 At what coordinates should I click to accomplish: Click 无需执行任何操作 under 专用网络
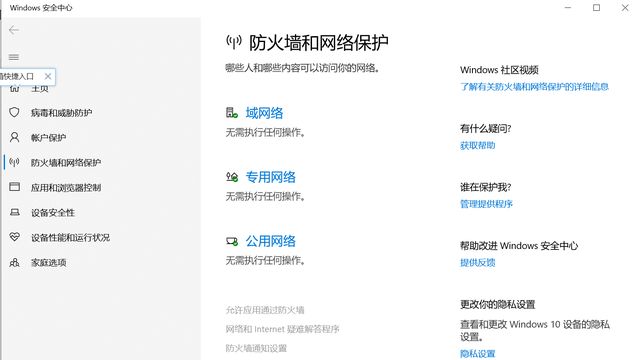tap(265, 196)
